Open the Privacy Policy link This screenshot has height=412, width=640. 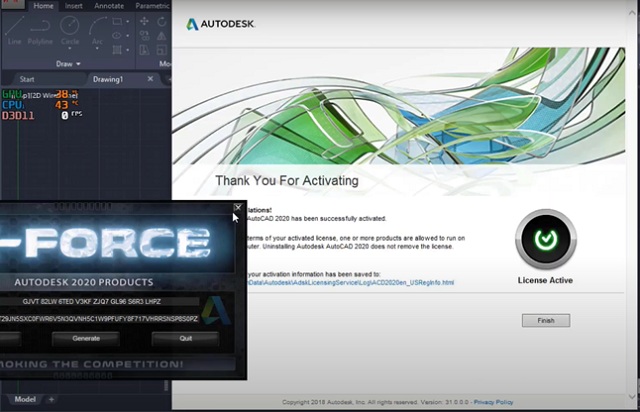click(493, 402)
